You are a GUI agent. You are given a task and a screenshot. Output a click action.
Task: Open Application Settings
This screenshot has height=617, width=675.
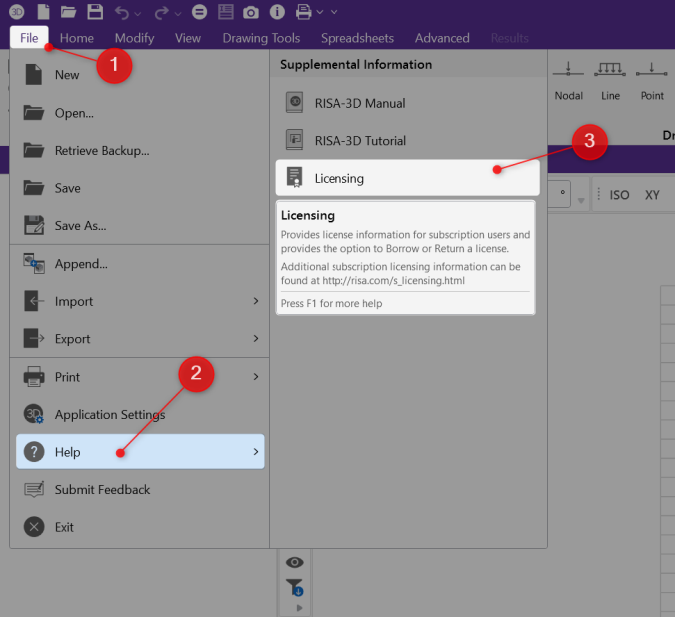[x=140, y=414]
